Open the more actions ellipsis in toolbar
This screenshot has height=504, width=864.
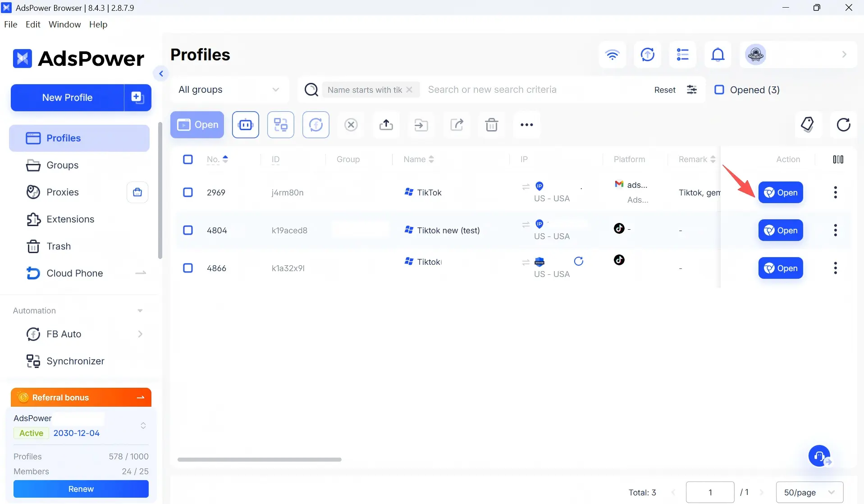[x=527, y=125]
